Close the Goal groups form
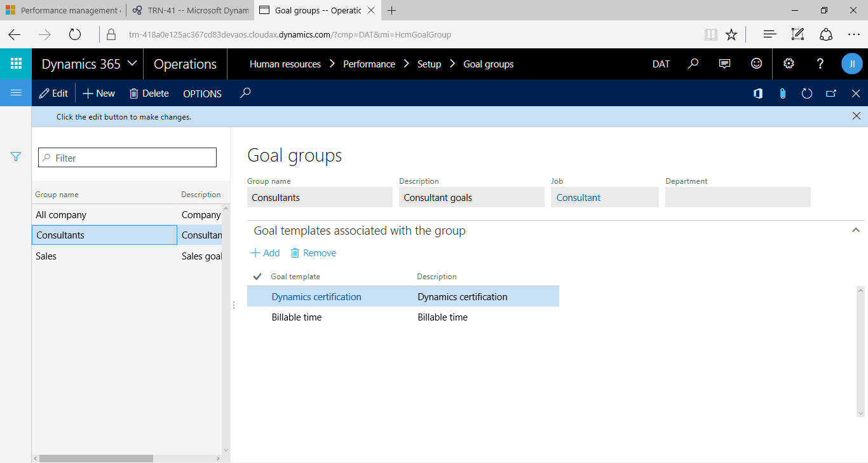Screen dimensions: 868x463 [856, 93]
